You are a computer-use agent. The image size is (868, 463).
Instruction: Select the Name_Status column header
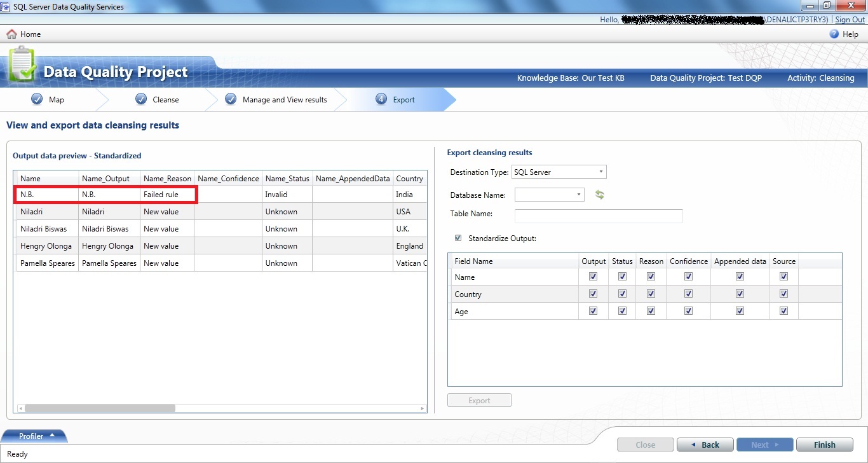click(x=287, y=179)
